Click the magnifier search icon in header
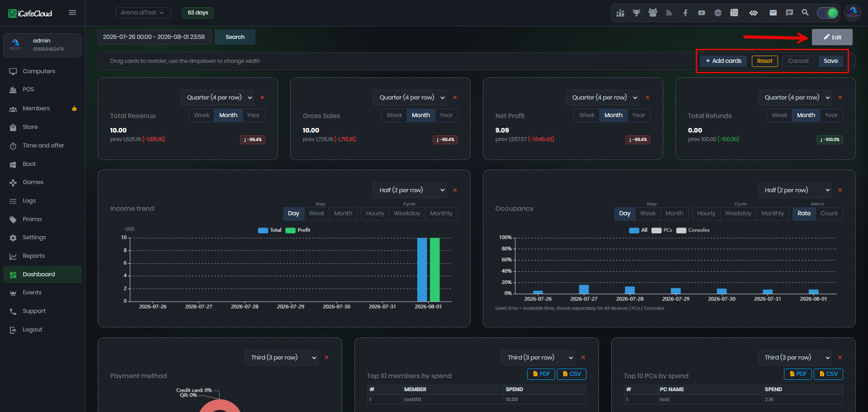The width and height of the screenshot is (868, 412). point(805,13)
